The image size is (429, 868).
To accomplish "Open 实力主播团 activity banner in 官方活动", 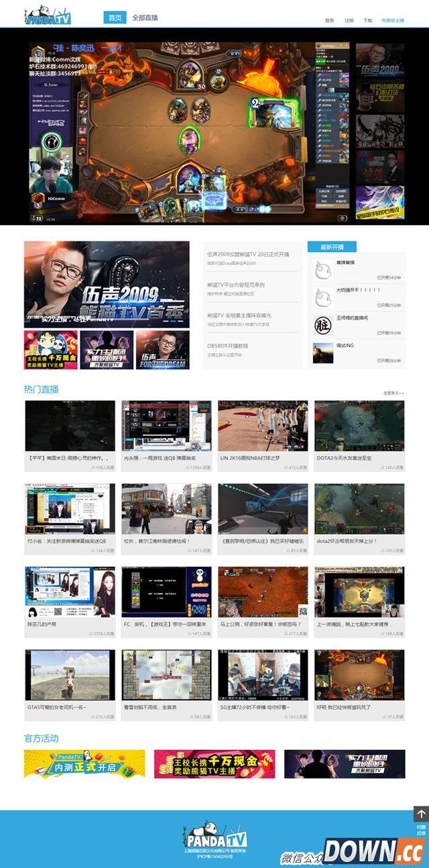I will tap(345, 763).
